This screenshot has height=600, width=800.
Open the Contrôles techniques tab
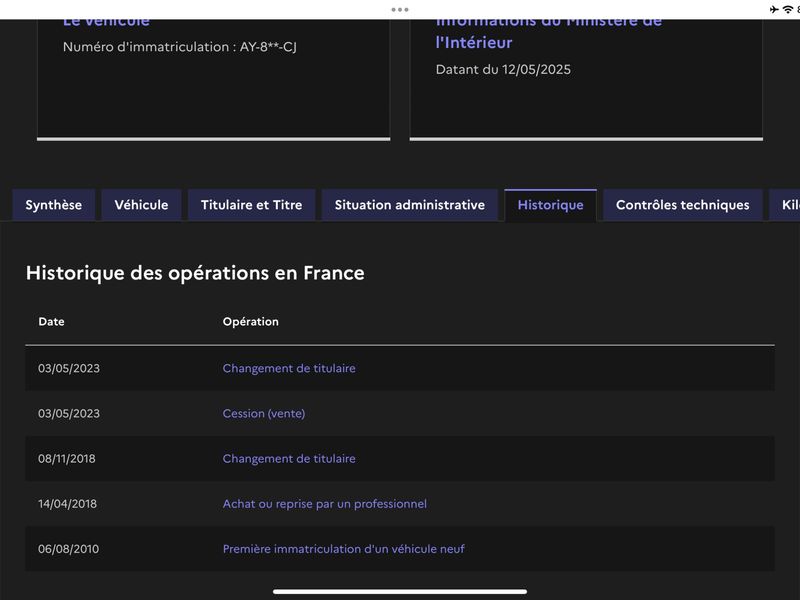(683, 205)
